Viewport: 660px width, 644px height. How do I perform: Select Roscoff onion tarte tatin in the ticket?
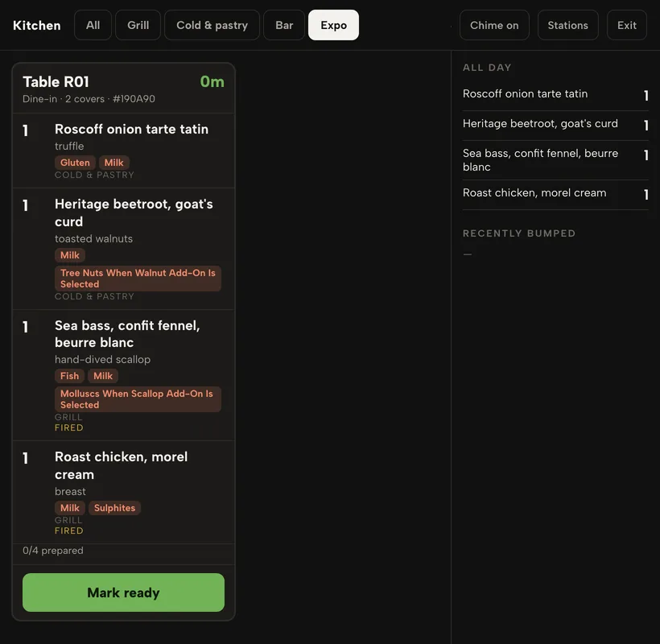131,130
